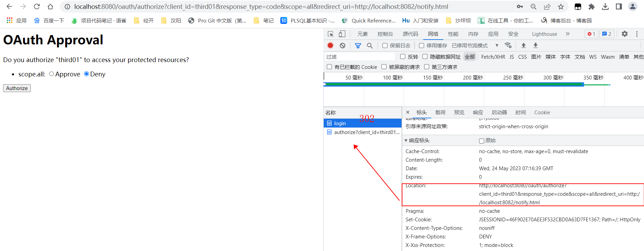Screen dimensions: 644x251
Task: Switch to the 元素 DevTools tab
Action: pos(363,34)
